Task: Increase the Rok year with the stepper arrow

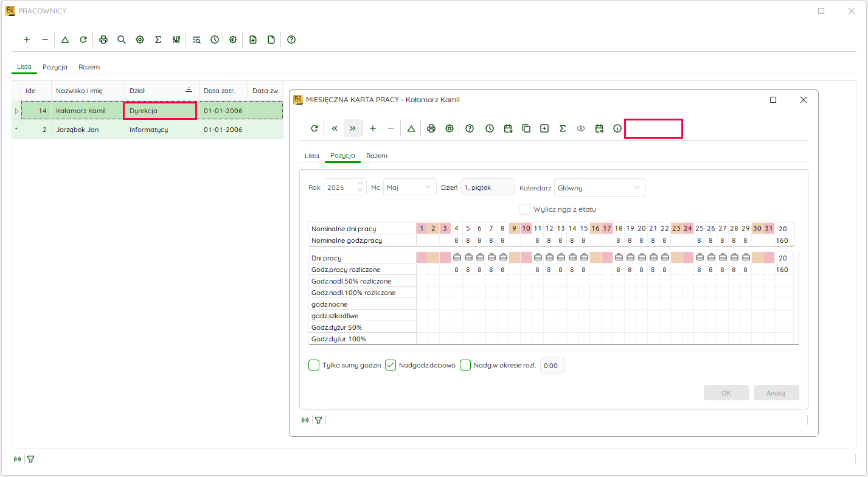Action: point(360,184)
